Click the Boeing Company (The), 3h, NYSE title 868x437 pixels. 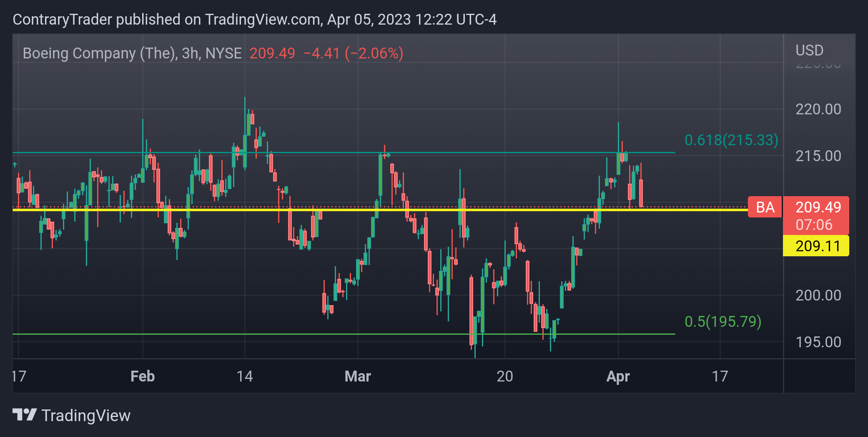[x=132, y=53]
